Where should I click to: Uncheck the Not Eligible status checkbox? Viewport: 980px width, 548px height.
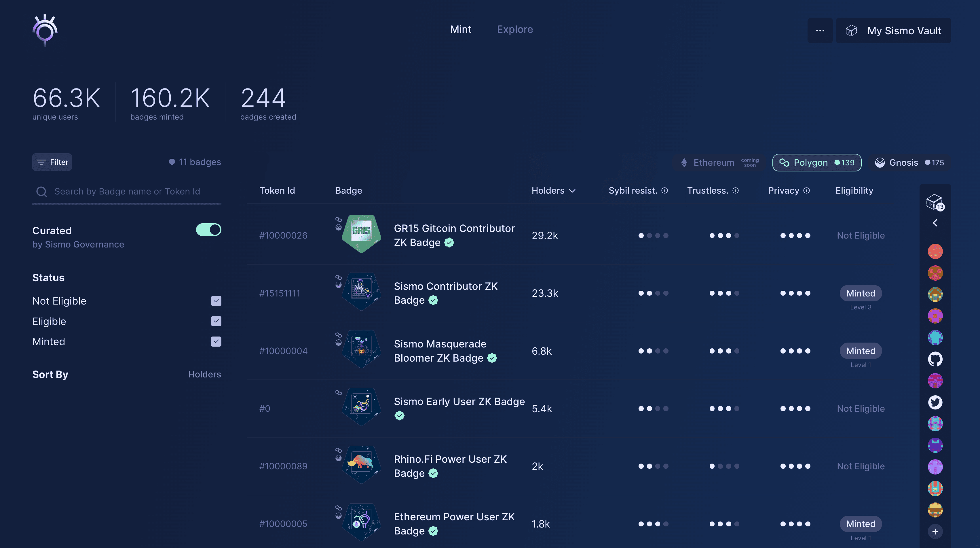pos(216,301)
